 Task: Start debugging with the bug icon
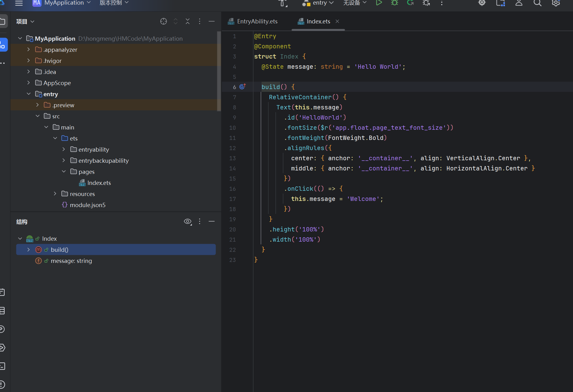click(x=395, y=3)
